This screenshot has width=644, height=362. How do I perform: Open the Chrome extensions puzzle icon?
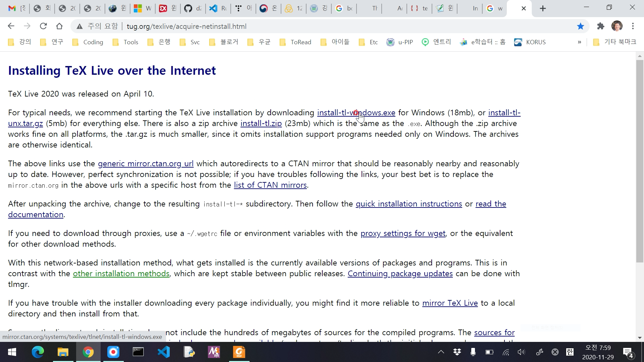tap(600, 26)
